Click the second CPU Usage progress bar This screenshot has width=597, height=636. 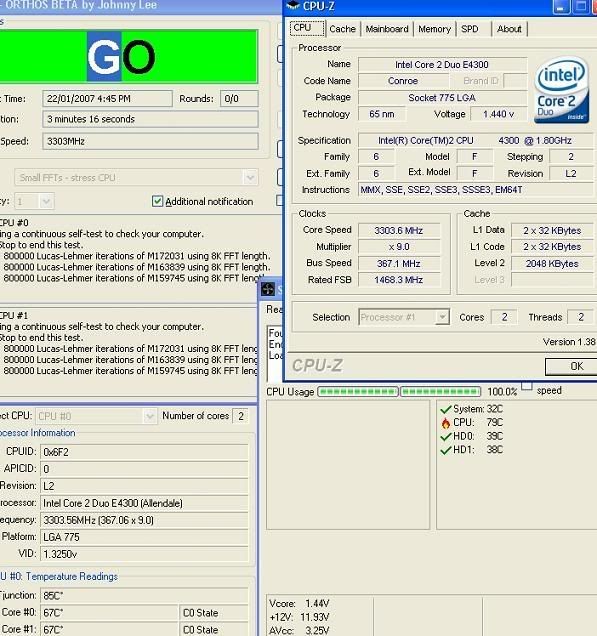pos(440,391)
